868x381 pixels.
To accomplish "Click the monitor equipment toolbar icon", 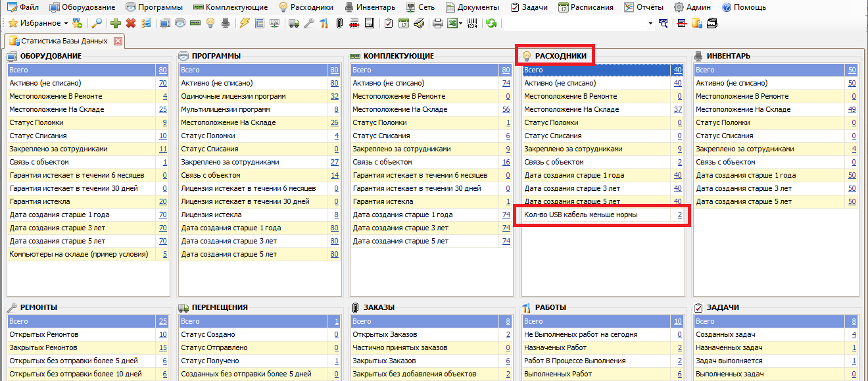I will 164,23.
